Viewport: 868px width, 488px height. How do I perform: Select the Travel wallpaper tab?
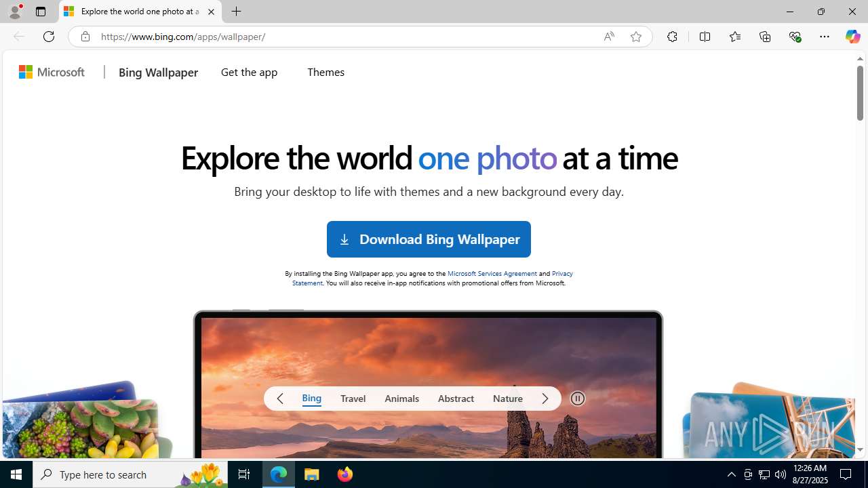[353, 399]
